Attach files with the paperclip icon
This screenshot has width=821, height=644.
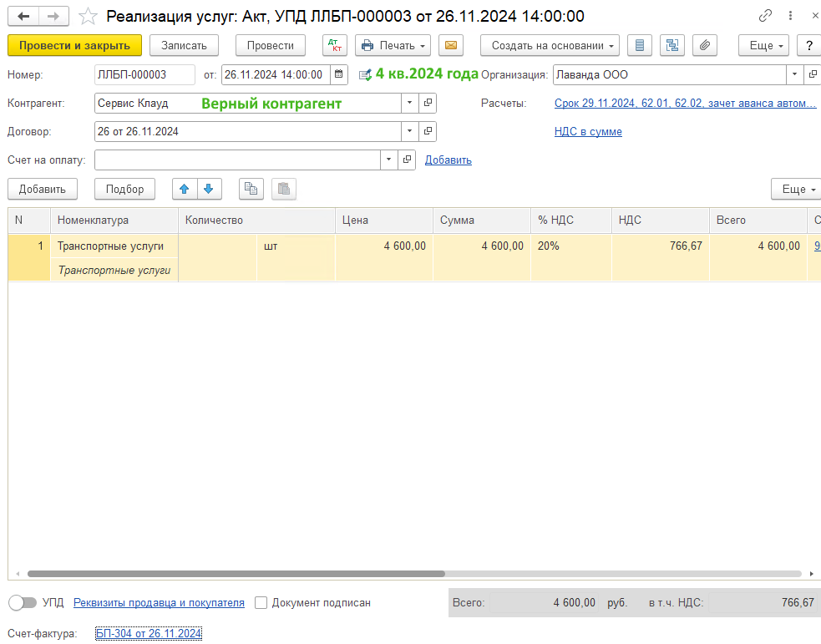[x=705, y=46]
